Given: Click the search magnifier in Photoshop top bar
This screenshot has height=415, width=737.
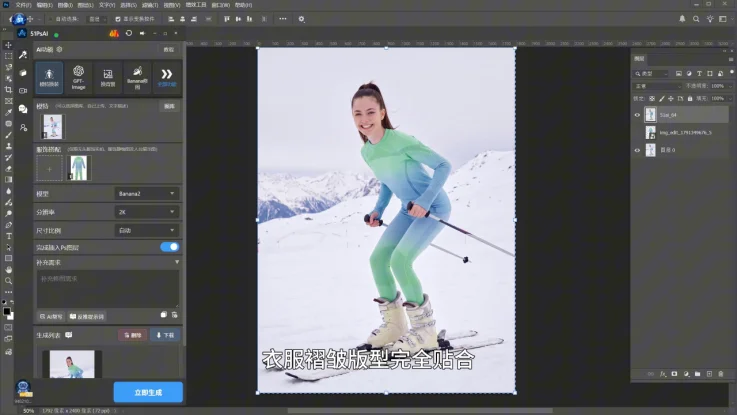Looking at the screenshot, I should tap(696, 19).
